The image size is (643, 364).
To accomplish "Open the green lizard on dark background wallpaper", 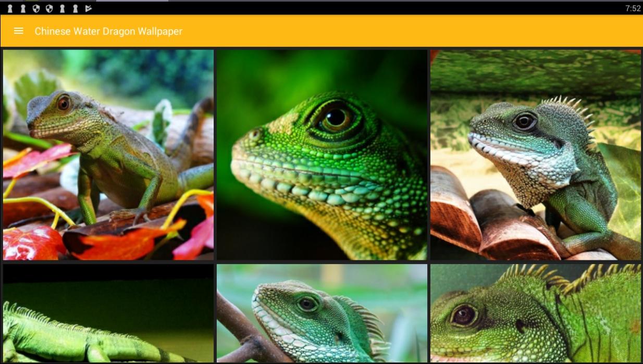I will [x=108, y=313].
